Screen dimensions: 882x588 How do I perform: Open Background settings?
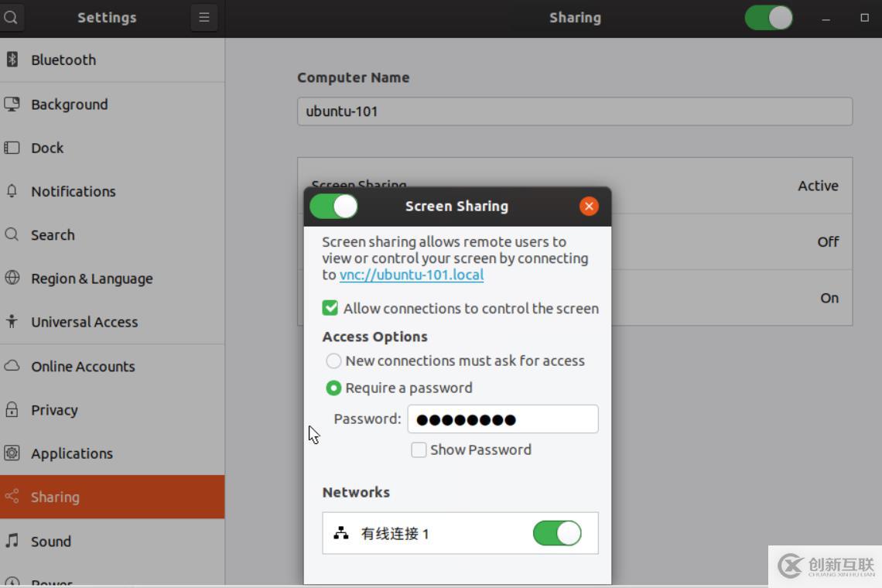pyautogui.click(x=112, y=104)
